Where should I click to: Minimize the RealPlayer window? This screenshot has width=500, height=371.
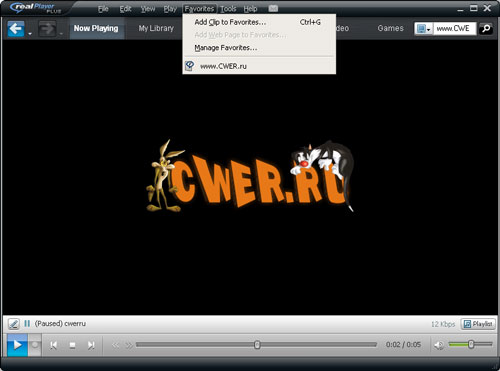pos(460,9)
